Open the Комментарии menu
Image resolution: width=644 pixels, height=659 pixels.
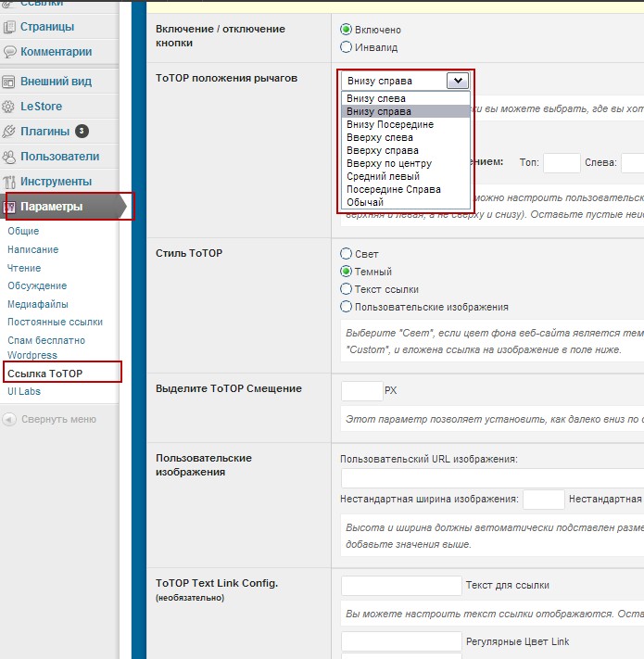tap(56, 52)
